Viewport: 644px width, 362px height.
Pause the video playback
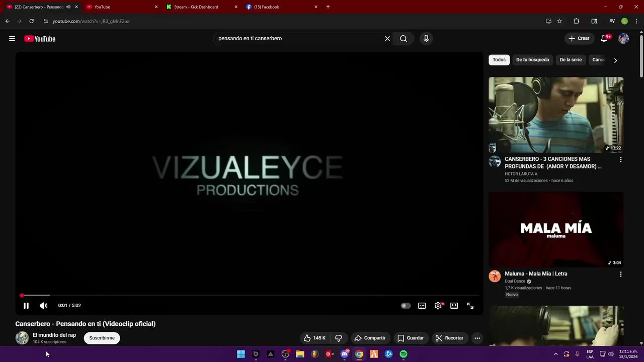(26, 306)
